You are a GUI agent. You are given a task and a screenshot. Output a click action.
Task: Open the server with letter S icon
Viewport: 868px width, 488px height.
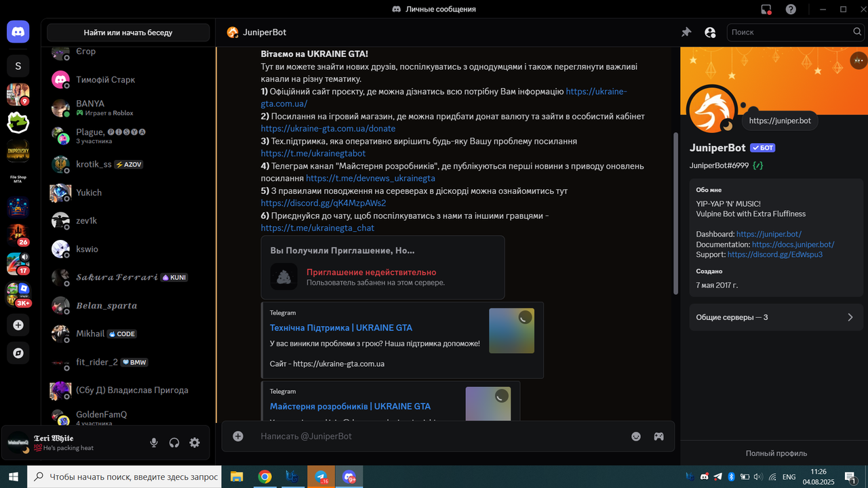[x=18, y=66]
